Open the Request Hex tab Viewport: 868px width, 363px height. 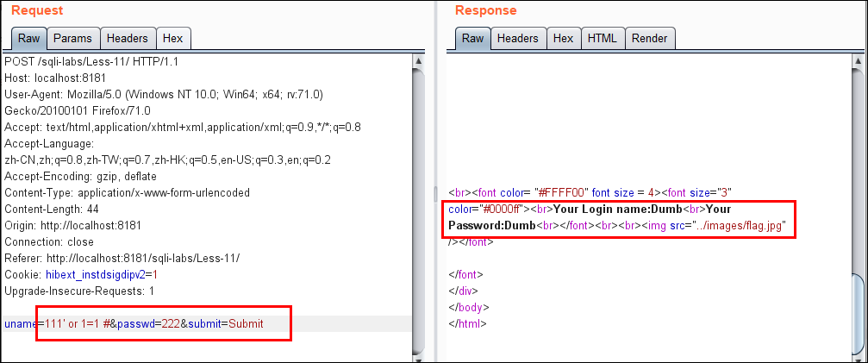(x=173, y=38)
